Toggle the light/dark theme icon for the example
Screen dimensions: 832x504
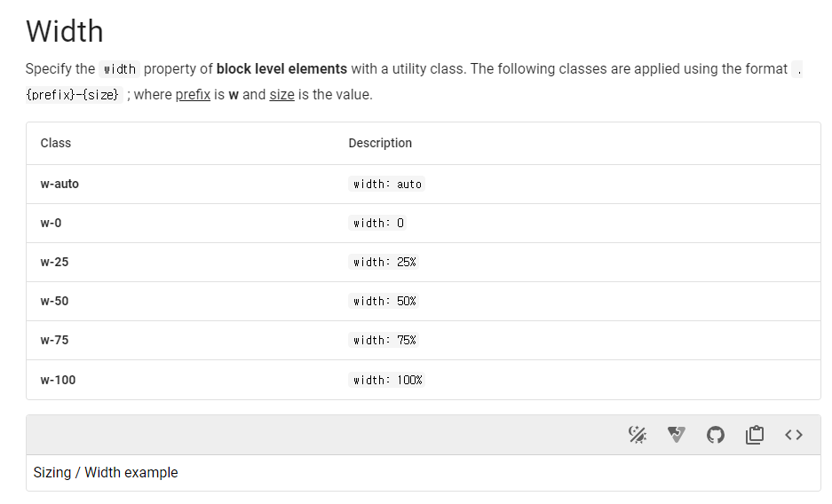(x=638, y=435)
